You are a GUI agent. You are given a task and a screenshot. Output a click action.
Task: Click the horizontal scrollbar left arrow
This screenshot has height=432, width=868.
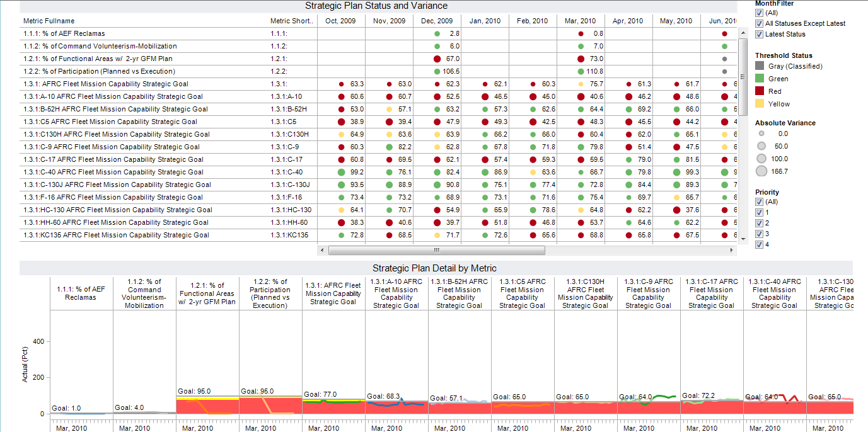pyautogui.click(x=322, y=250)
